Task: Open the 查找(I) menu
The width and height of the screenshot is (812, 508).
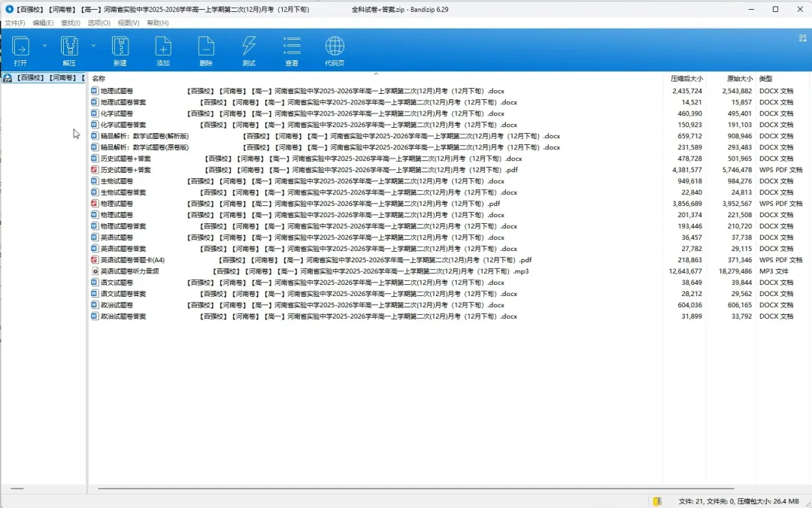Action: pos(71,23)
